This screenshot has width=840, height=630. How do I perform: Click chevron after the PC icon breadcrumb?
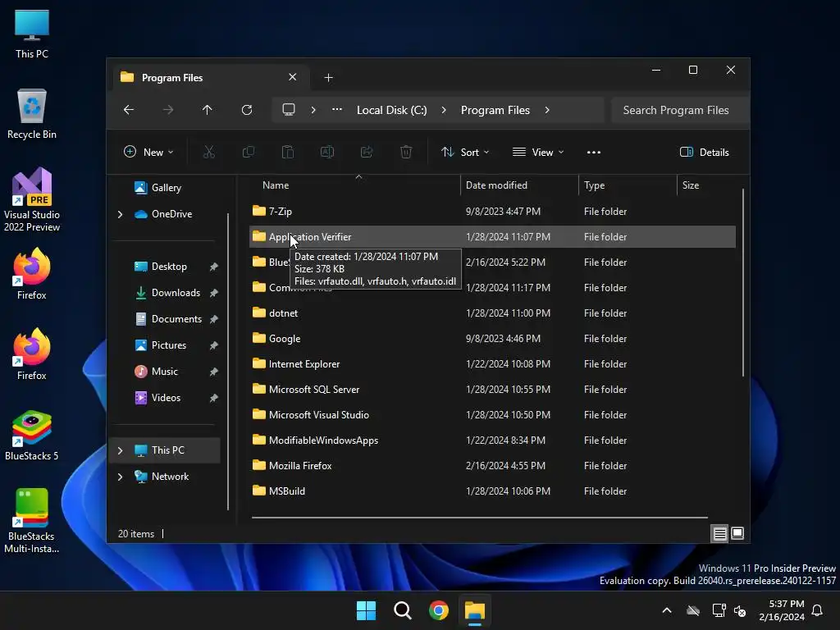pyautogui.click(x=313, y=110)
